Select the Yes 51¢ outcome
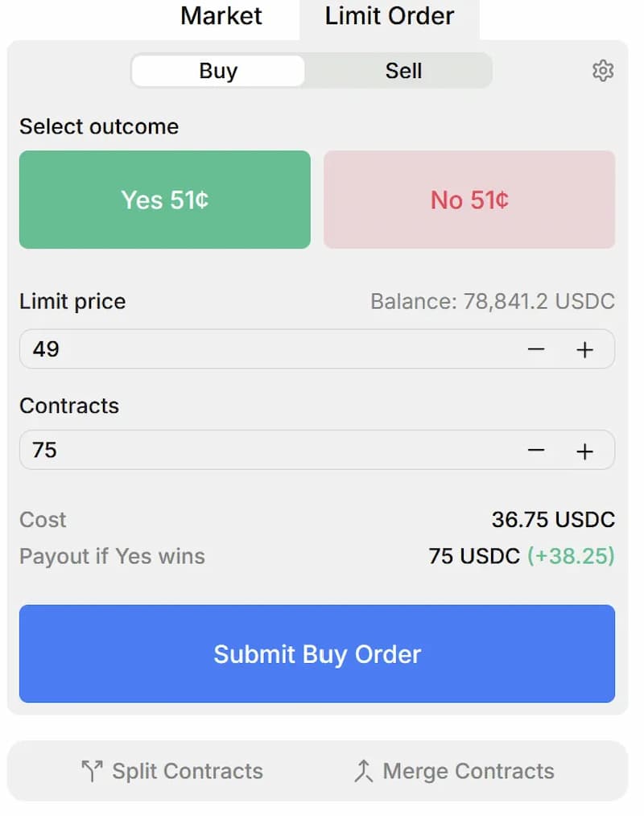 pyautogui.click(x=164, y=199)
